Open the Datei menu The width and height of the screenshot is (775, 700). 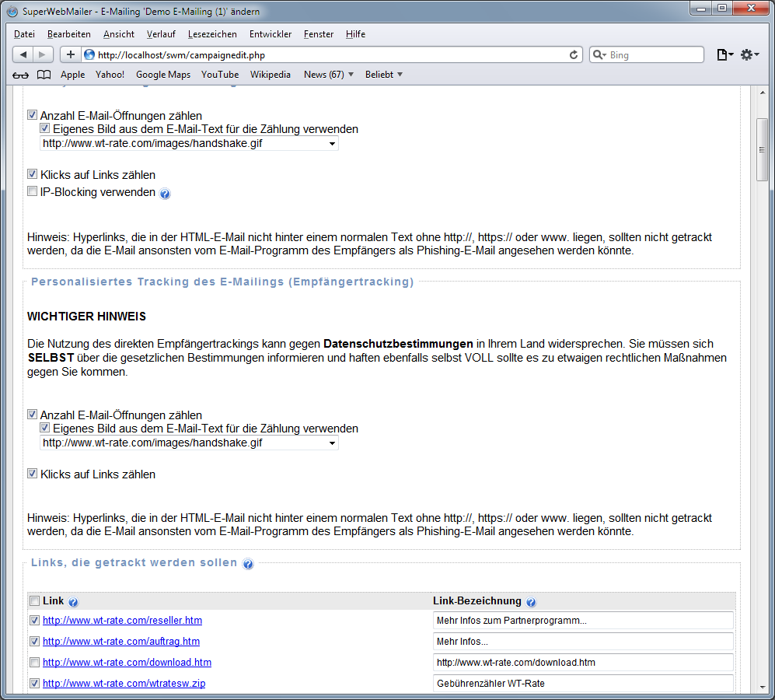click(x=24, y=34)
